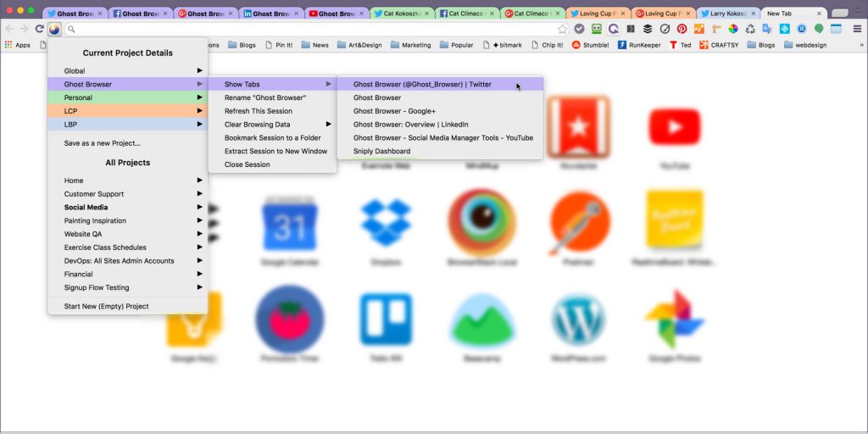This screenshot has height=434, width=868.
Task: Open the blue LBP session entry
Action: (128, 124)
